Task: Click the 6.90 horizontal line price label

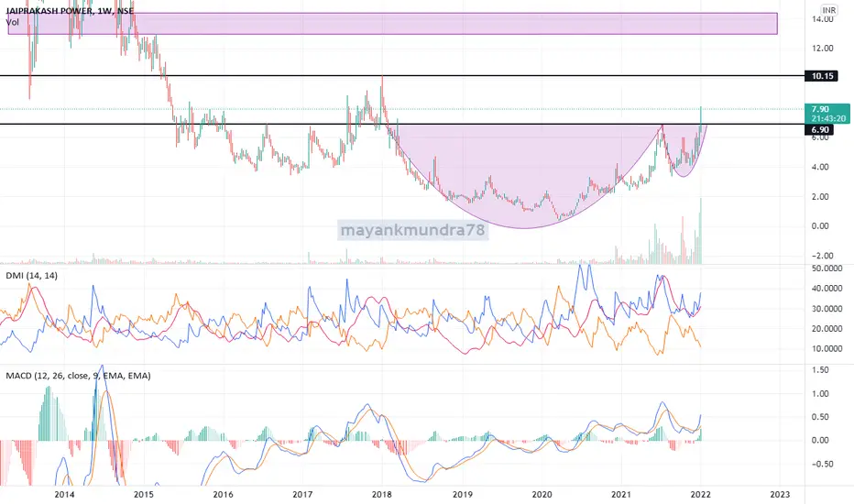Action: [820, 130]
